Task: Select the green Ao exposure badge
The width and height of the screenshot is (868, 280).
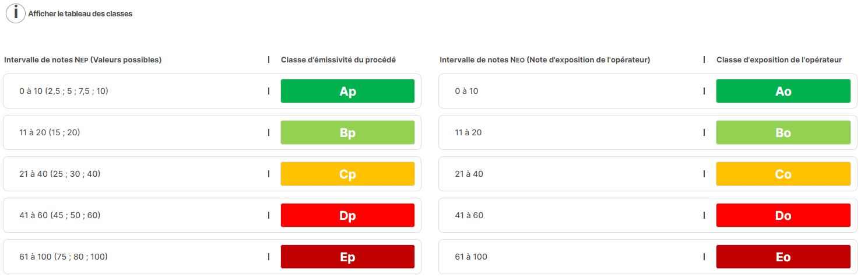Action: pyautogui.click(x=783, y=91)
